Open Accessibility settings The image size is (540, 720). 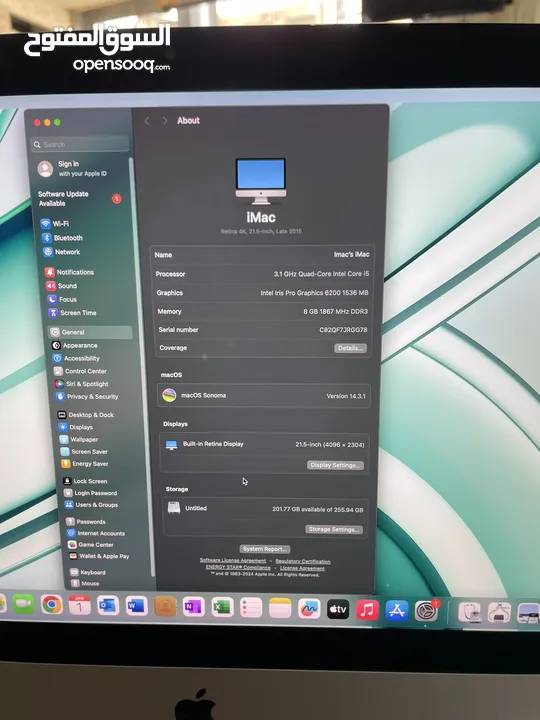pos(76,358)
